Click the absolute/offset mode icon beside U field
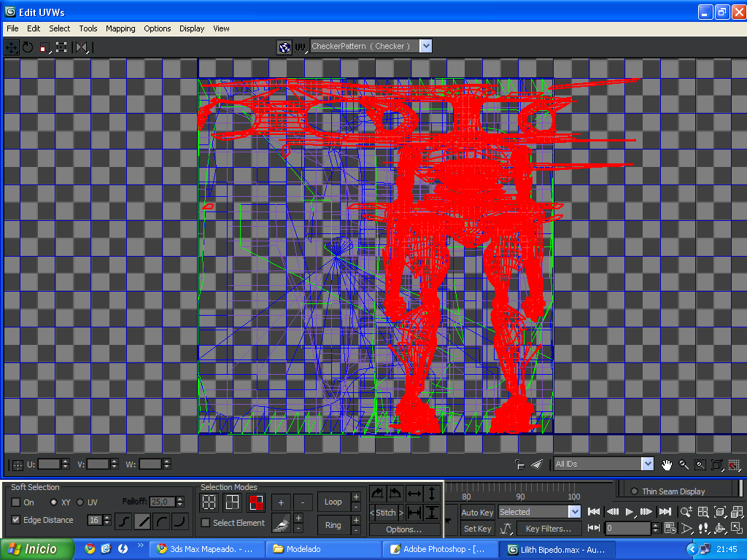 pos(18,464)
